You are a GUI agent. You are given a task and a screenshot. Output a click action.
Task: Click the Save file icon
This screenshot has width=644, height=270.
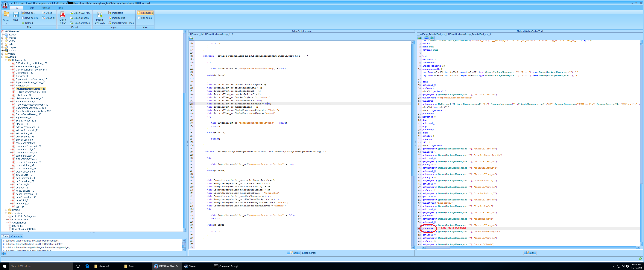pos(16,17)
